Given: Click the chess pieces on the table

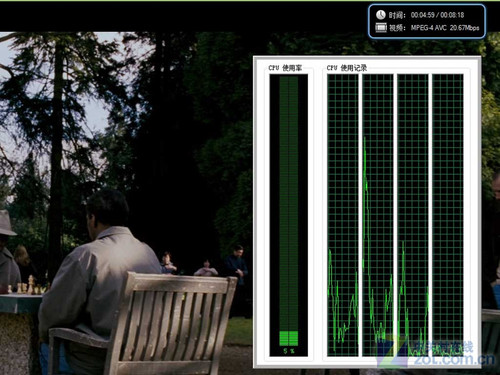Looking at the screenshot, I should coord(27,287).
